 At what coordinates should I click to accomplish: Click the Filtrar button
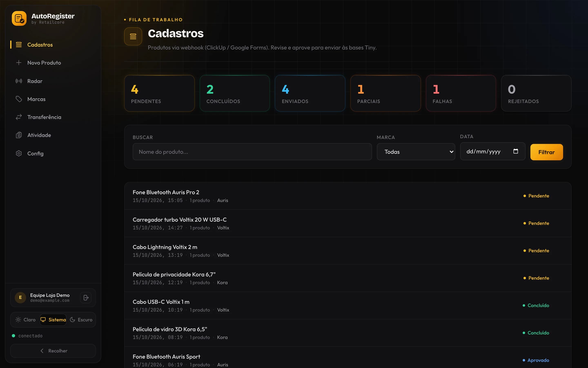pos(546,152)
